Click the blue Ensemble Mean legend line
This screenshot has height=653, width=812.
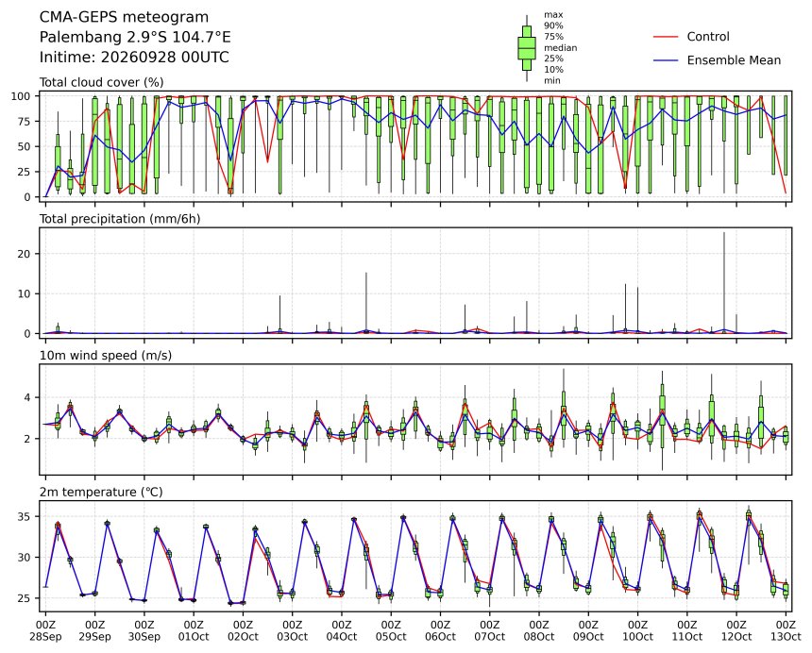(x=666, y=60)
